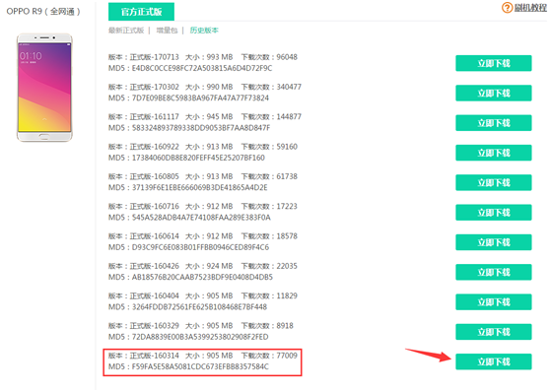The image size is (550, 392).
Task: Download version 正式版-170302
Action: (x=494, y=94)
